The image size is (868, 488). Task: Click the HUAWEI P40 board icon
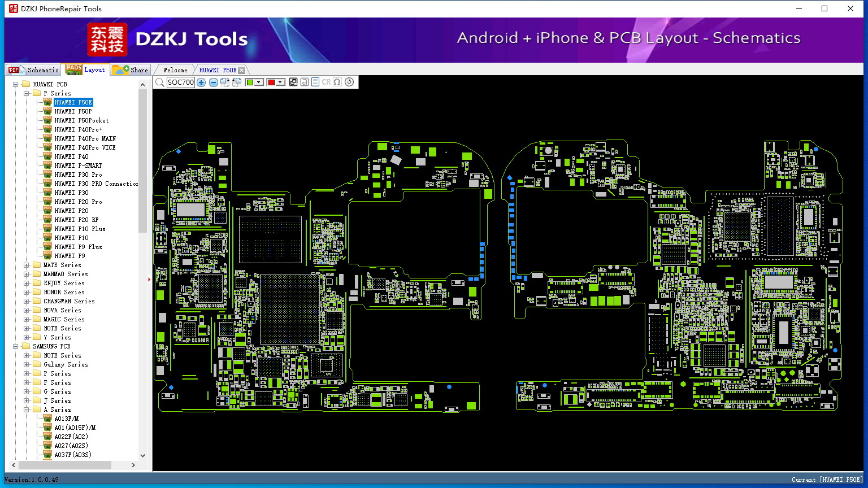click(x=47, y=156)
